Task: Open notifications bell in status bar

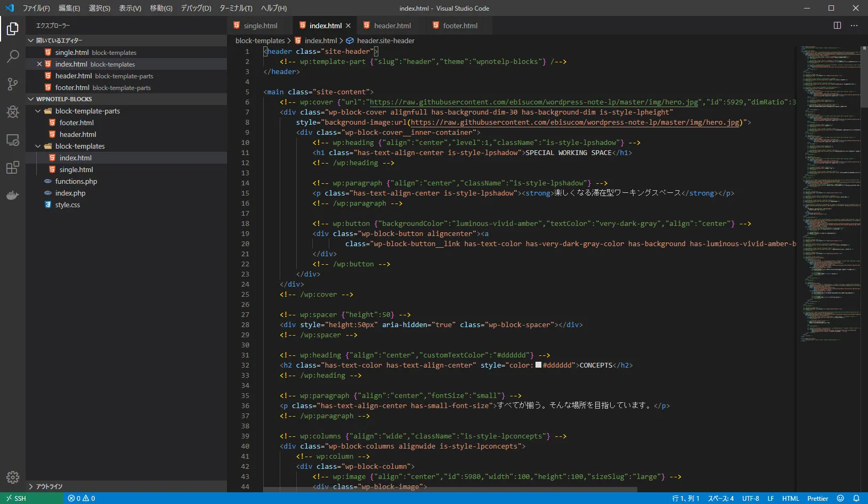Action: click(x=856, y=499)
